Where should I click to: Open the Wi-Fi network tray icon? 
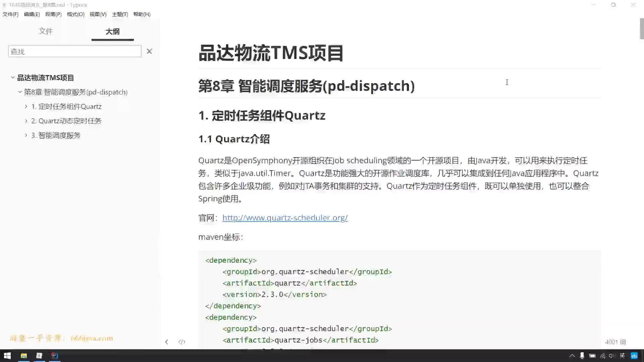(x=603, y=356)
